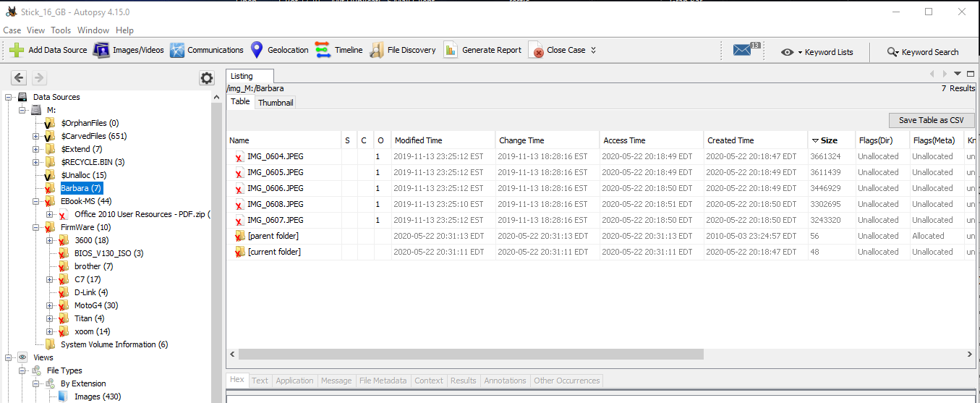This screenshot has width=980, height=403.
Task: Select the IMG_0607.JPEG row
Action: coord(601,220)
